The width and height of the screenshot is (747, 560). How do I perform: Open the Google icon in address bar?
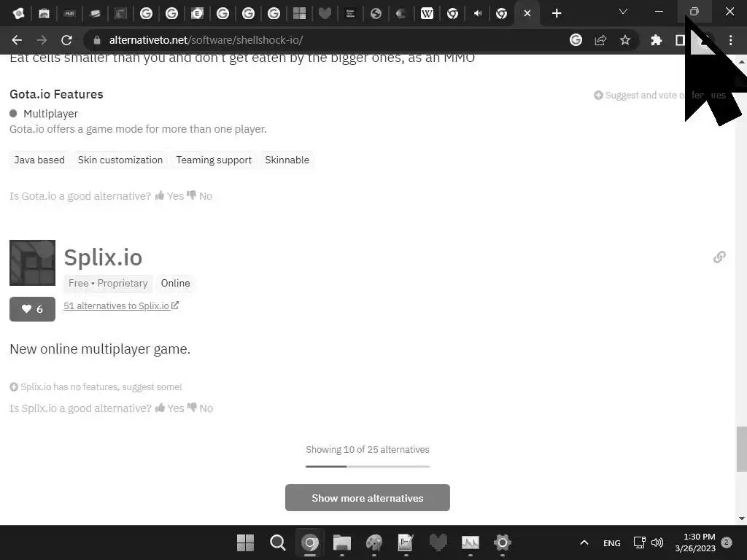(x=576, y=40)
